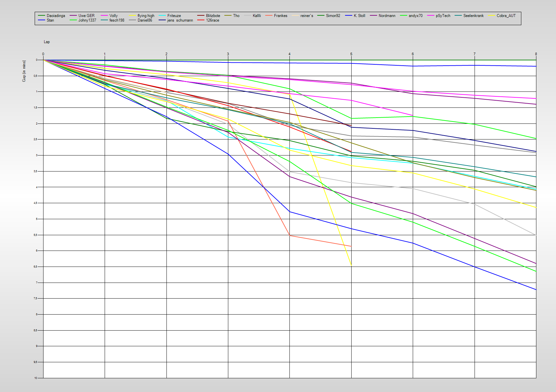This screenshot has width=556, height=392.
Task: Click the jens schumann legend label
Action: pyautogui.click(x=180, y=20)
